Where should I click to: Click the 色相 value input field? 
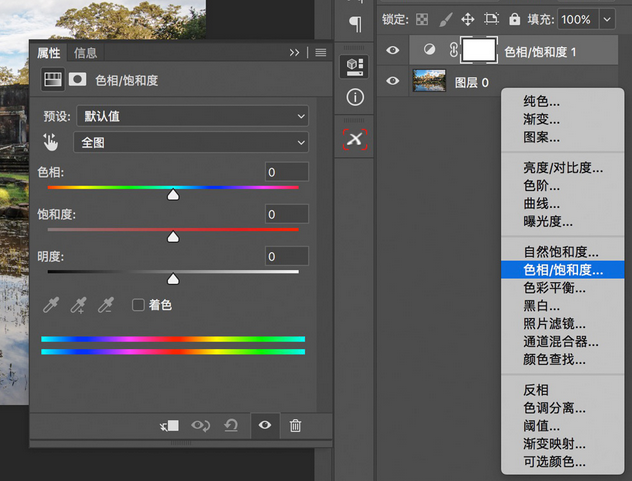[x=286, y=173]
